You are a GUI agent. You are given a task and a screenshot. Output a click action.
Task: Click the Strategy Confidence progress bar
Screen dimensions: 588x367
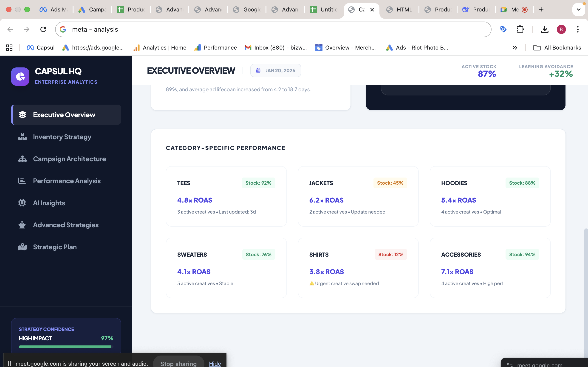tap(65, 347)
